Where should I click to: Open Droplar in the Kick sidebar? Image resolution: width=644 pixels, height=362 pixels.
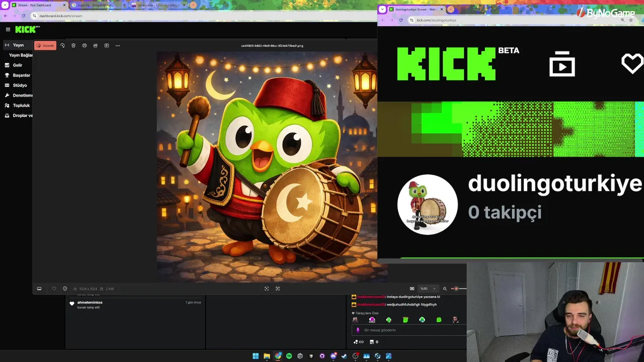(x=19, y=116)
